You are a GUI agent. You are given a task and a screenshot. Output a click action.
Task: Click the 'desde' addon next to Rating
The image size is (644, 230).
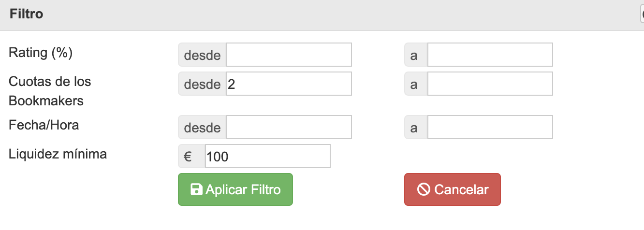click(x=203, y=55)
